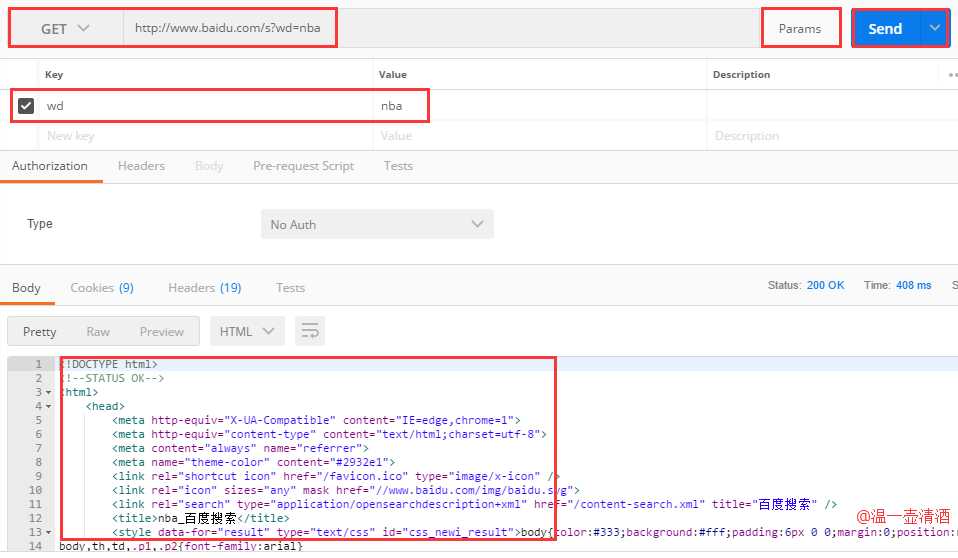Image resolution: width=958 pixels, height=558 pixels.
Task: Click the Value column header
Action: (x=392, y=75)
